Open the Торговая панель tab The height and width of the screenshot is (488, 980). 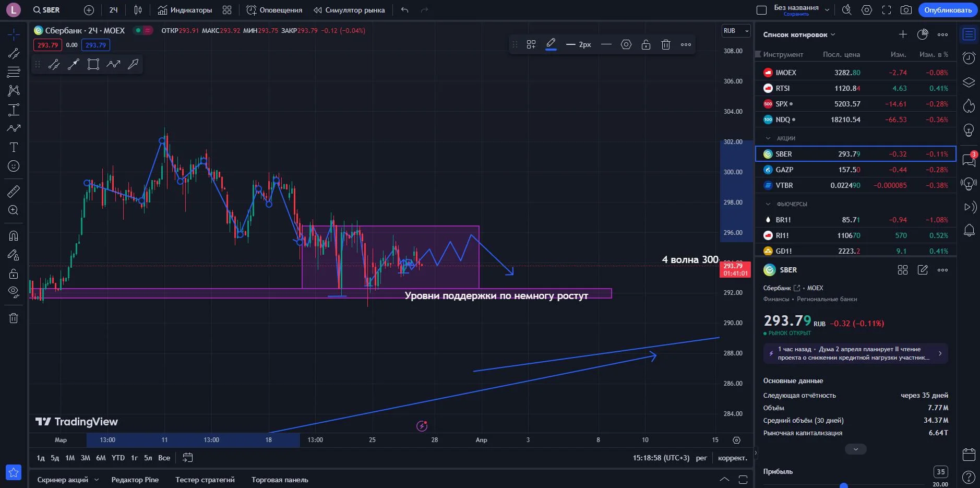tap(280, 480)
